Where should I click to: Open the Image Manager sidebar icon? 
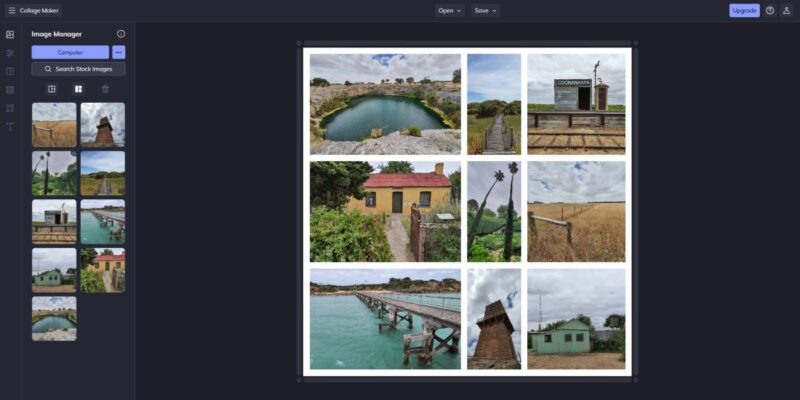(10, 35)
